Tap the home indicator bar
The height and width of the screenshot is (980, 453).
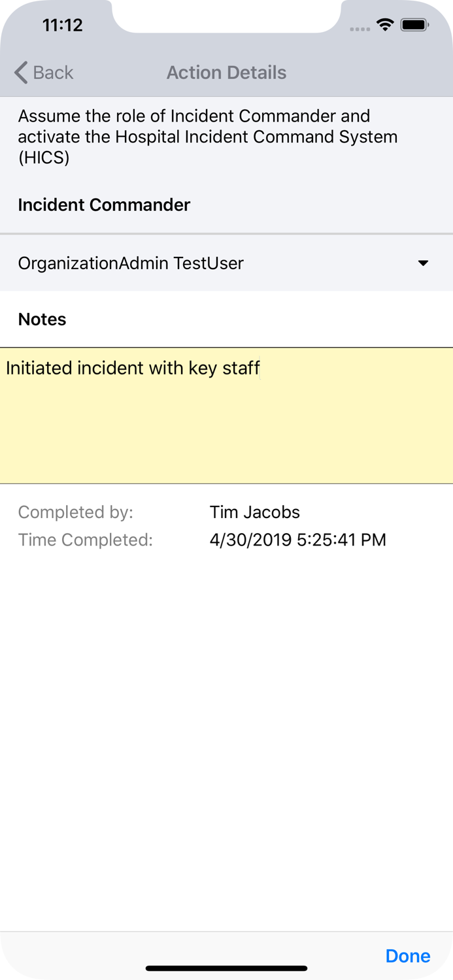click(x=226, y=968)
